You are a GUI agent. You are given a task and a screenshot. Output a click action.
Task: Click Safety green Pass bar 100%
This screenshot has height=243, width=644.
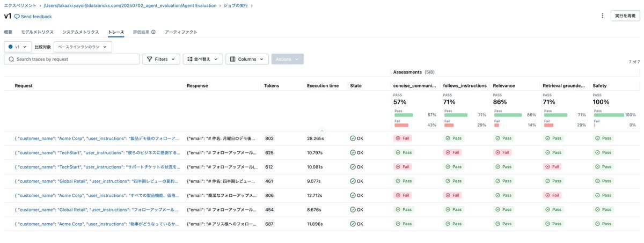point(609,115)
